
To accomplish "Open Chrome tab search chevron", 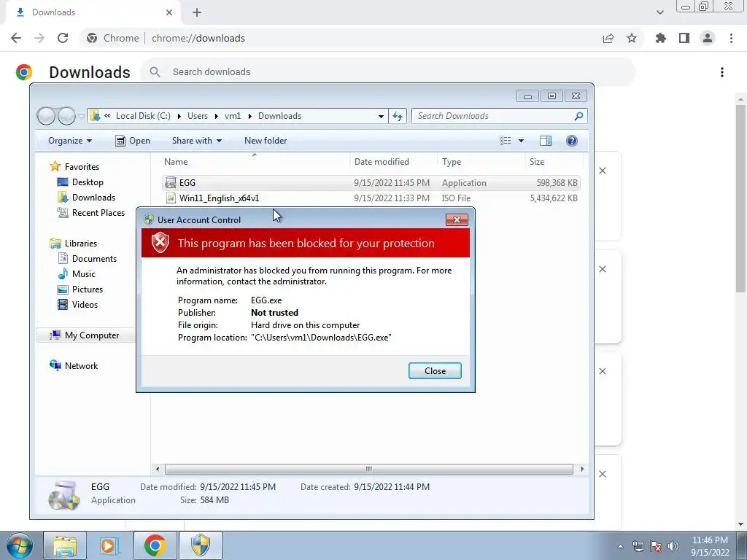I will pyautogui.click(x=659, y=12).
